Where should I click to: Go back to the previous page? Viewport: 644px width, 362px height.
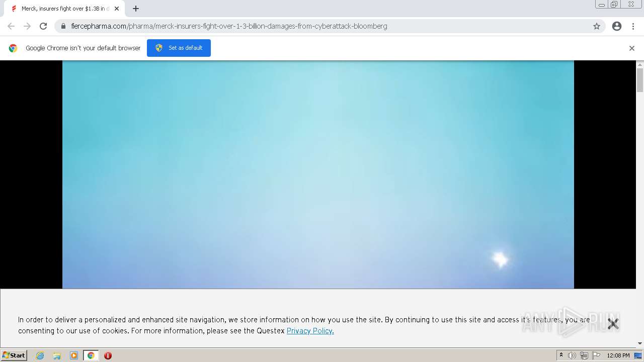pos(11,26)
